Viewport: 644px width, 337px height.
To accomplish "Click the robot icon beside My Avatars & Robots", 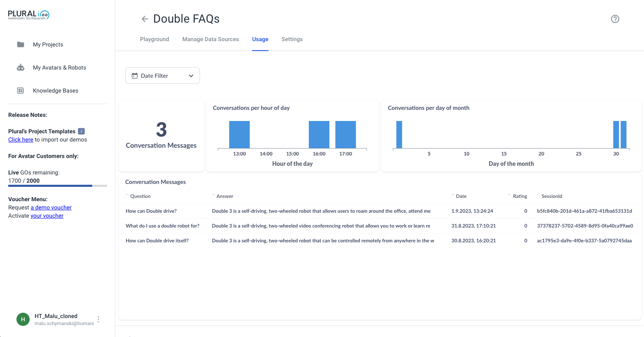I will (21, 67).
